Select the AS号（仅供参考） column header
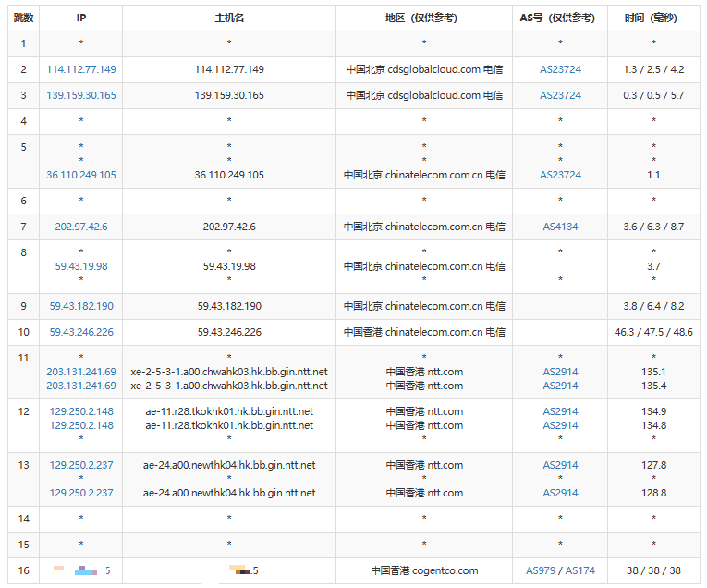707x588 pixels. (560, 18)
